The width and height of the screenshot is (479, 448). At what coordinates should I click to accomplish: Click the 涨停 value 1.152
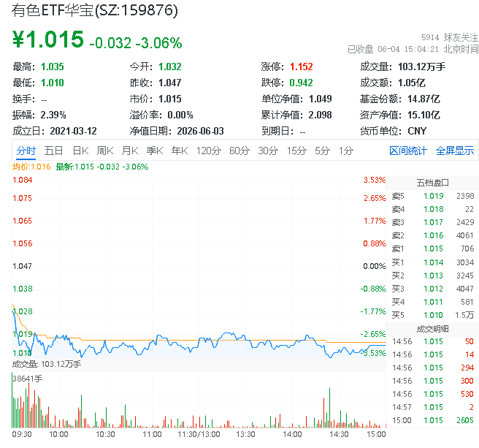click(302, 67)
